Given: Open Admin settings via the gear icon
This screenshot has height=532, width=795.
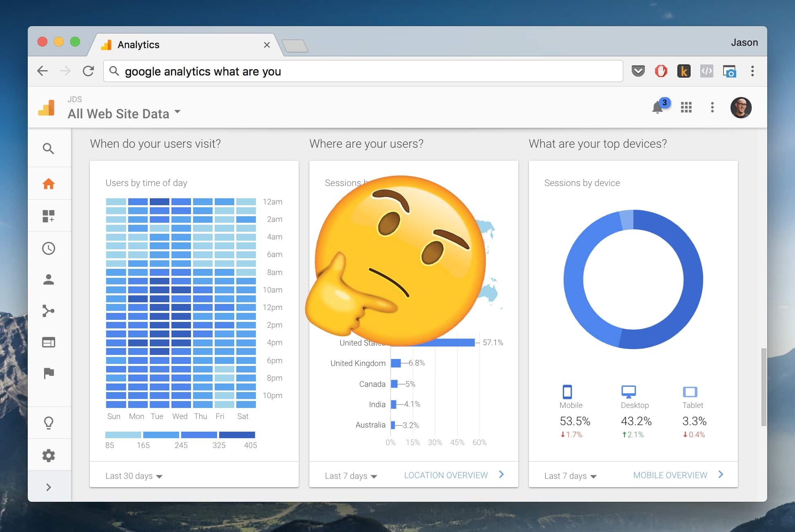Looking at the screenshot, I should point(49,454).
